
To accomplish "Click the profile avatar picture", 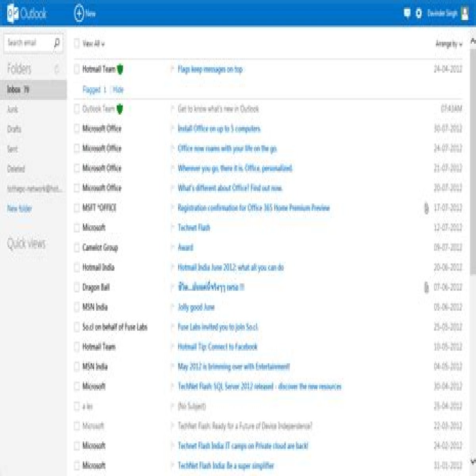I will pyautogui.click(x=464, y=13).
